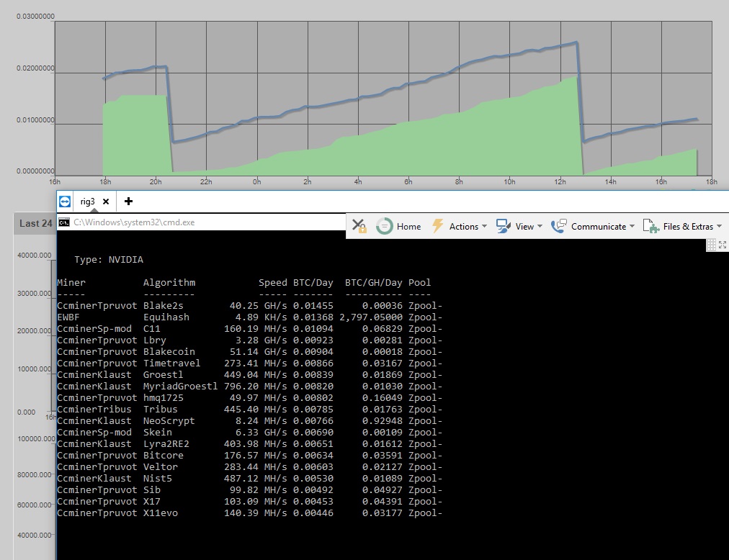Click the Files & Extras document puzzle icon

tap(651, 226)
